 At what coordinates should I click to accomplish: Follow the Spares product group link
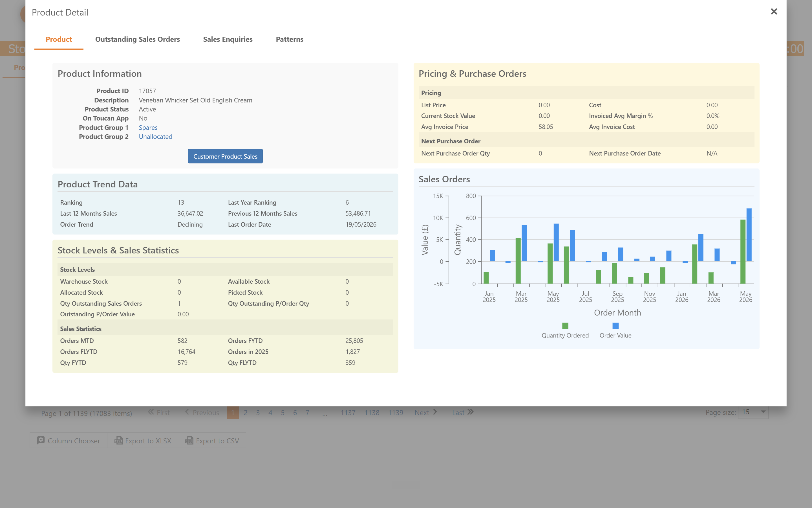click(x=148, y=128)
